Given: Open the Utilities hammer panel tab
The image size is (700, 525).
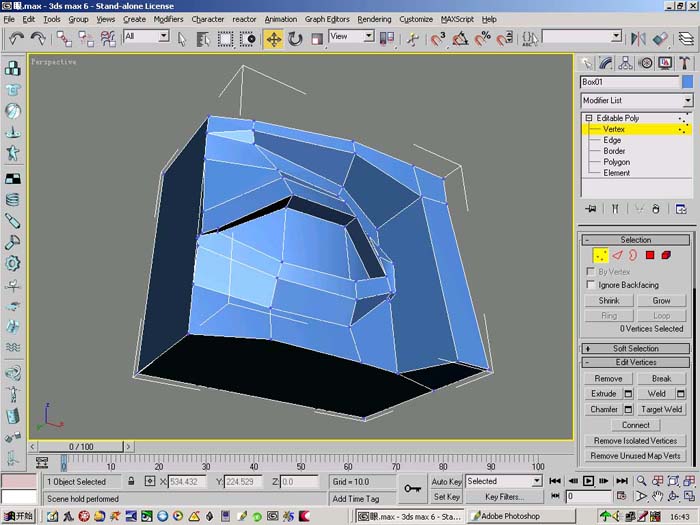Looking at the screenshot, I should (685, 63).
